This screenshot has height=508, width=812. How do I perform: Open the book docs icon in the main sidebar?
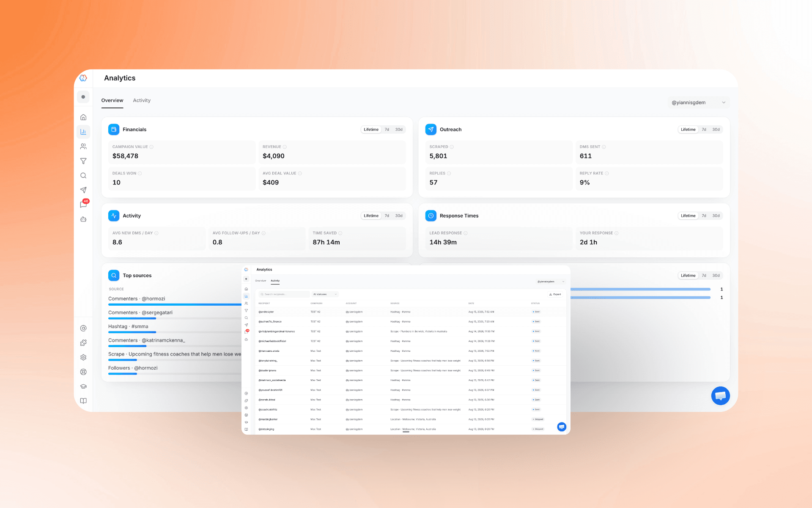83,401
